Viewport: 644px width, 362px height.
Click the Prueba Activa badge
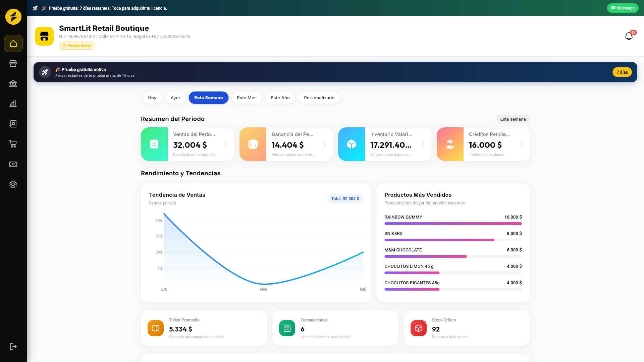[77, 46]
